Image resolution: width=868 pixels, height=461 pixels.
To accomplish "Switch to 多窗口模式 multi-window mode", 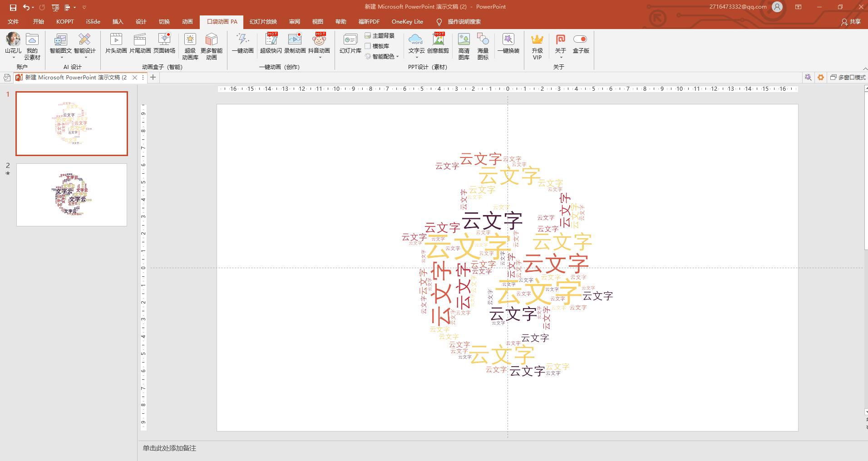I will point(848,78).
